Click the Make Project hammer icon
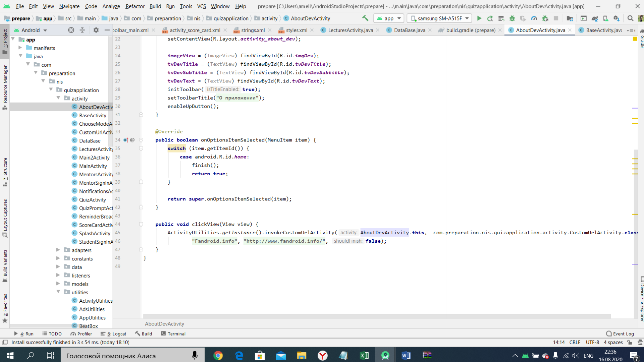Screen dimensions: 644x362 365,18
